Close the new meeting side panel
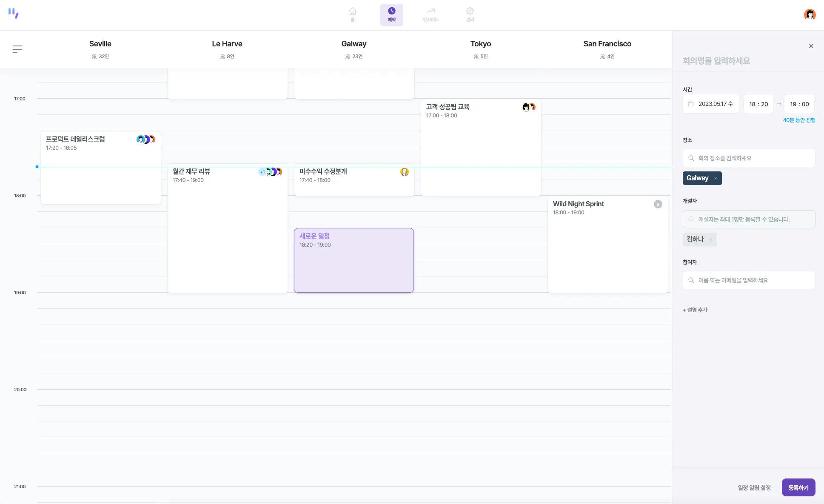 click(x=811, y=46)
